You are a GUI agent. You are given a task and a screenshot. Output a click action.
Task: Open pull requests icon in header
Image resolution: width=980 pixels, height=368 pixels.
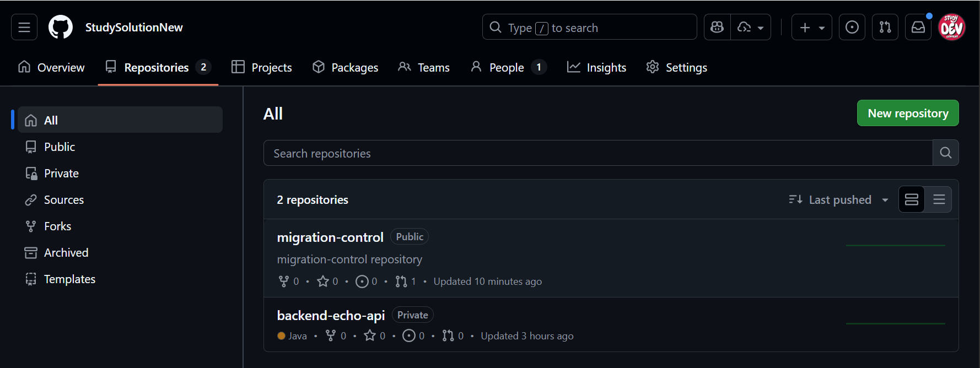click(x=885, y=27)
